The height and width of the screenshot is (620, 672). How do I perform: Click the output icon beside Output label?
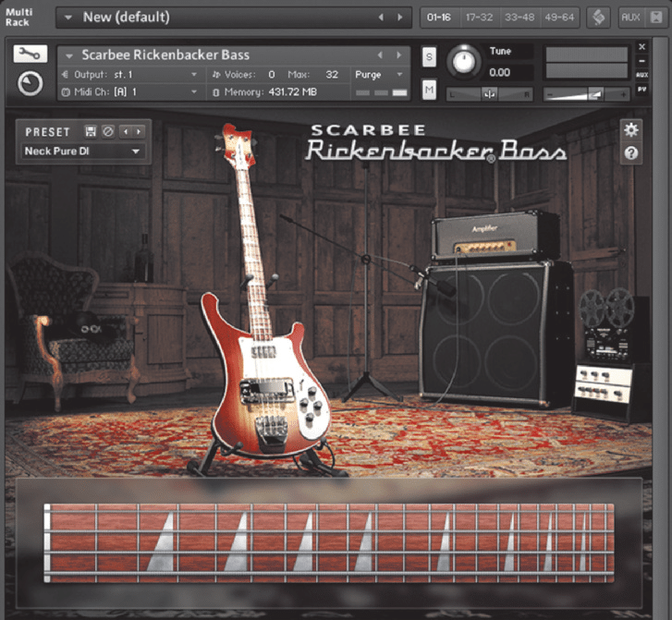click(x=65, y=75)
